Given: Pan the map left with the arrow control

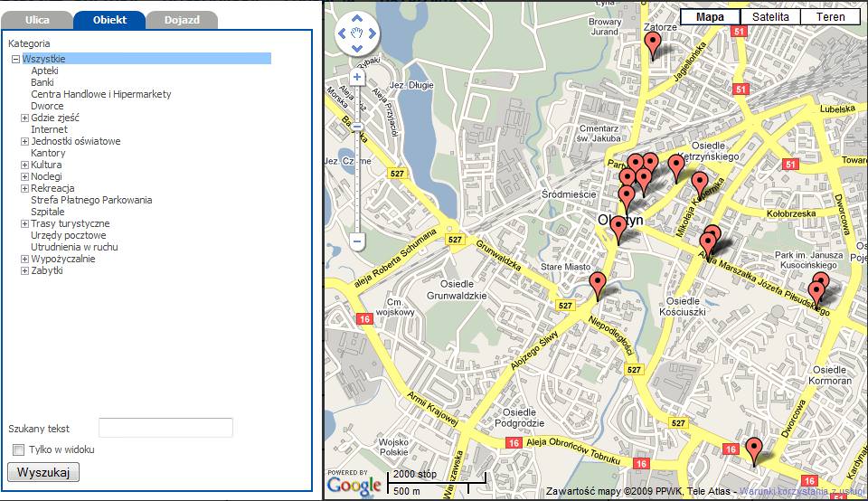Looking at the screenshot, I should 343,34.
